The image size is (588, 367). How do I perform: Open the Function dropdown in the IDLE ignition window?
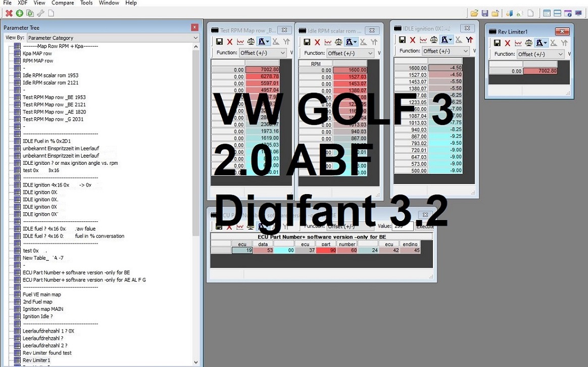tap(446, 50)
